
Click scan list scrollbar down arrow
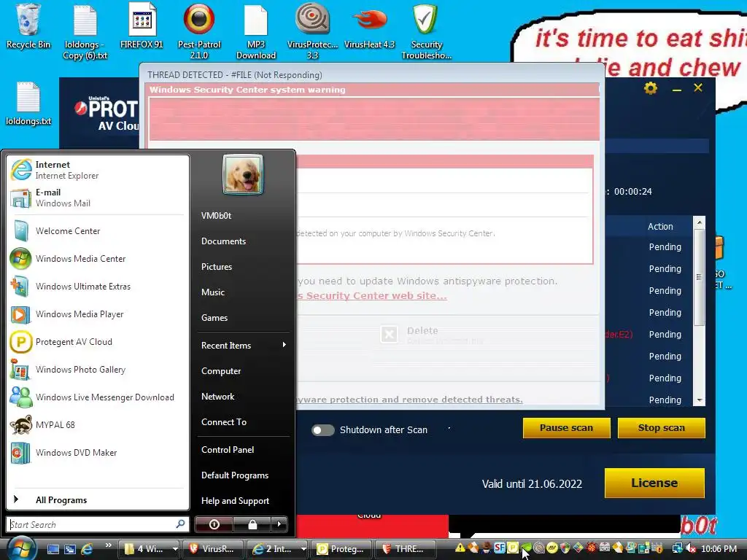click(x=700, y=400)
